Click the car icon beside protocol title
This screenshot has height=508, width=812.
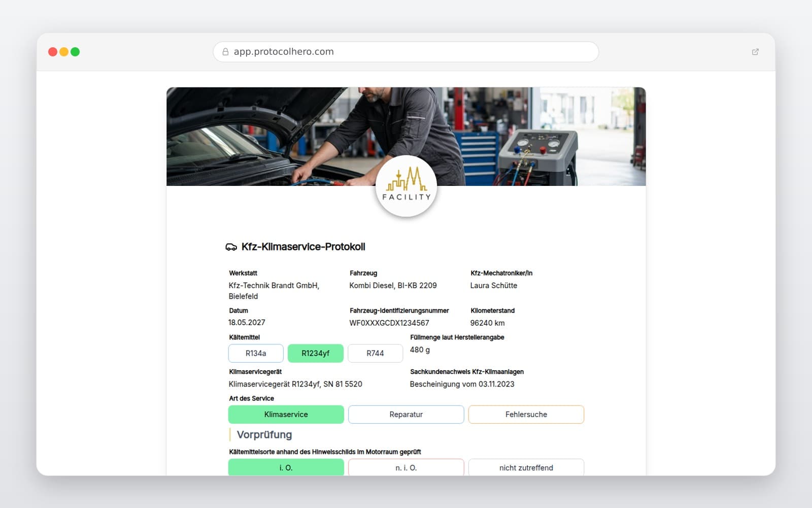(x=231, y=247)
